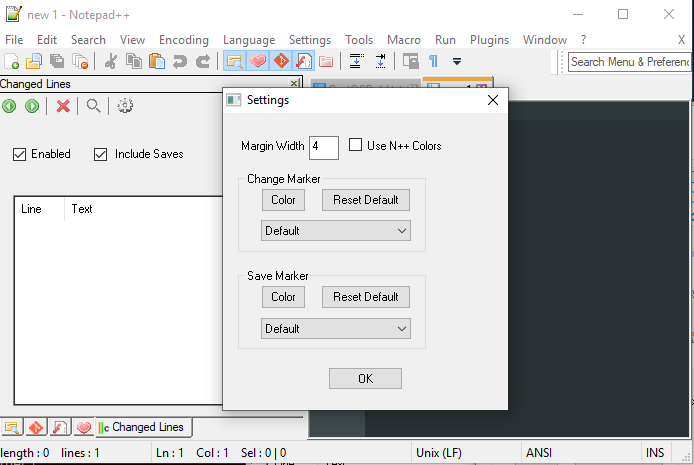Open the Save Marker Default dropdown

(x=336, y=329)
